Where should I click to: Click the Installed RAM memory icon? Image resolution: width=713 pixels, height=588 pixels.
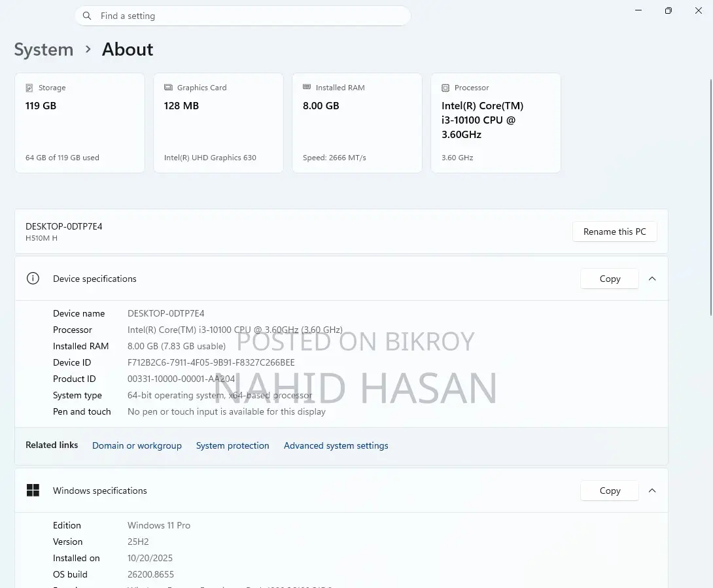tap(307, 87)
